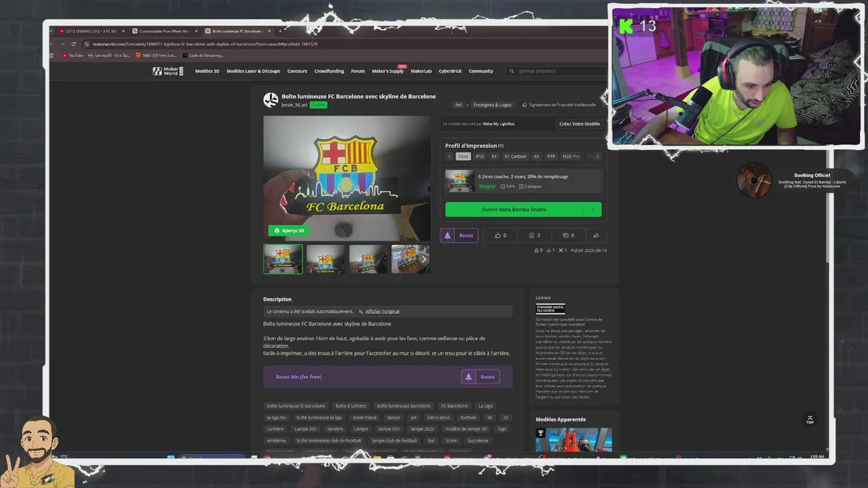The height and width of the screenshot is (488, 868).
Task: Open Enseignes & Logos category breadcrumb
Action: pos(492,105)
